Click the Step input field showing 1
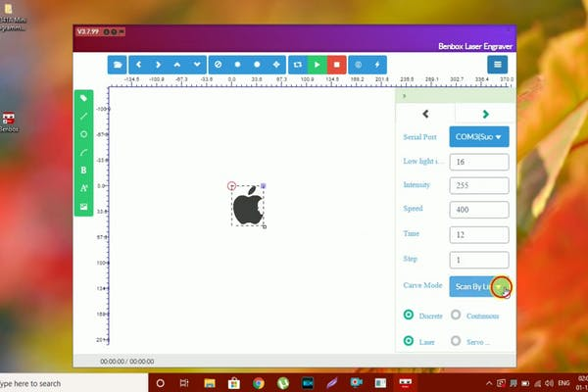The height and width of the screenshot is (392, 588). click(x=479, y=260)
